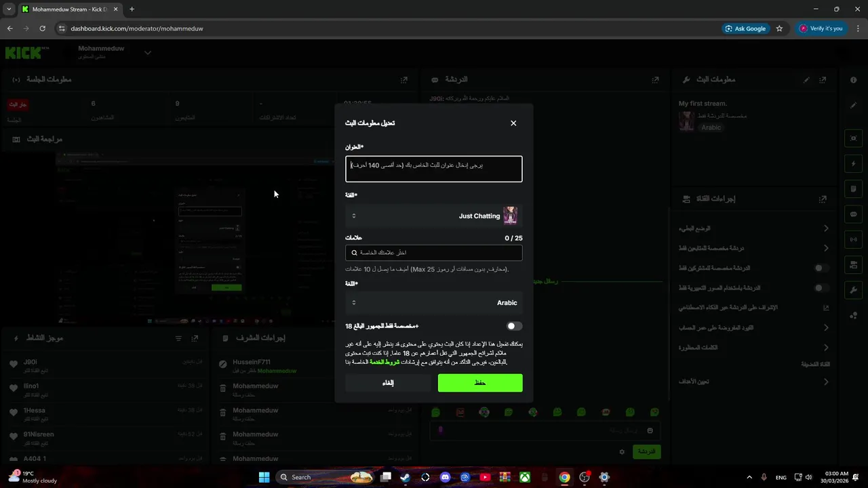Click HusseinF711 in moderator actions

click(252, 362)
